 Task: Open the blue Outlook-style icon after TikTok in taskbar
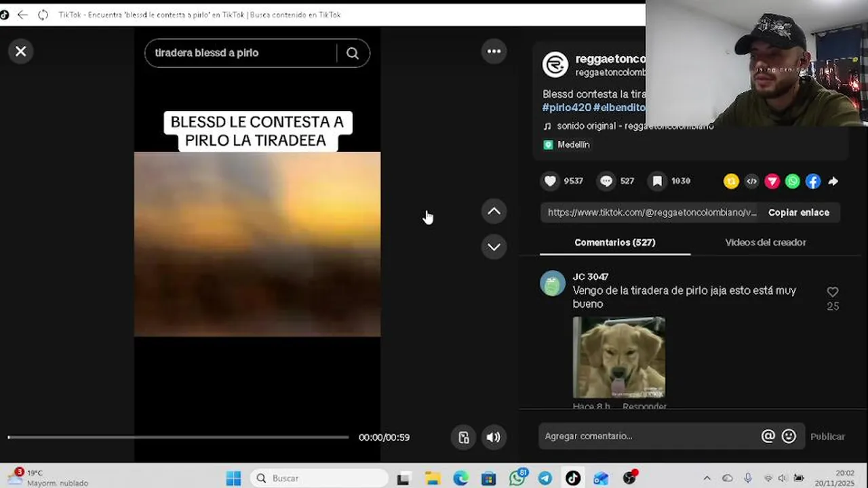[601, 479]
